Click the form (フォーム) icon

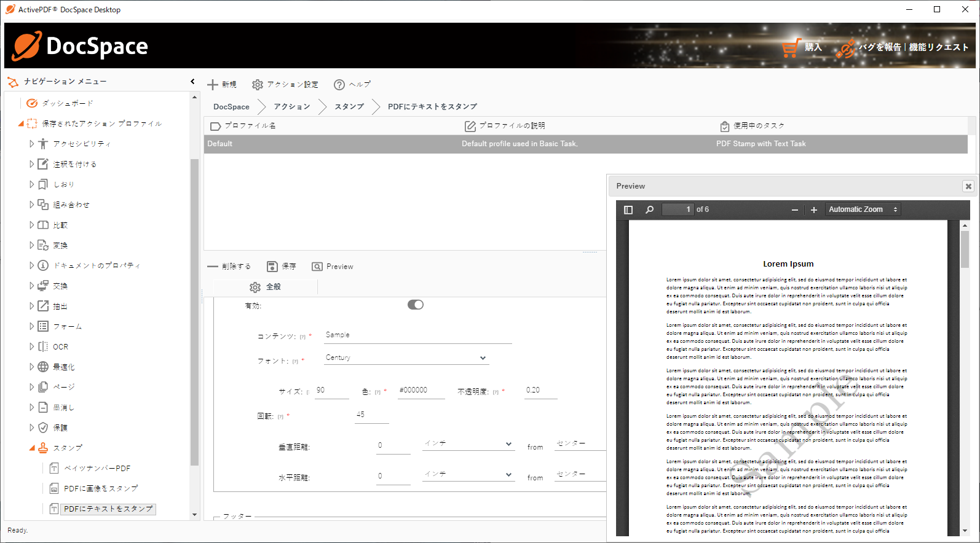43,326
